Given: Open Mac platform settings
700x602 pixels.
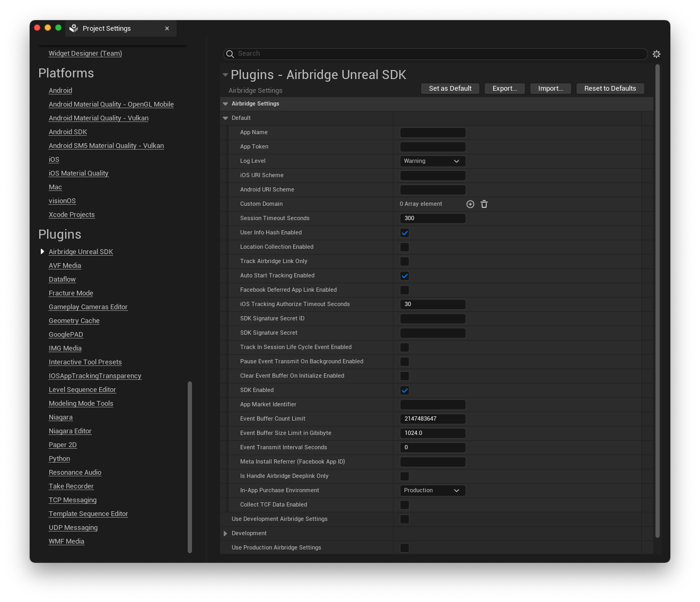Looking at the screenshot, I should (x=55, y=187).
